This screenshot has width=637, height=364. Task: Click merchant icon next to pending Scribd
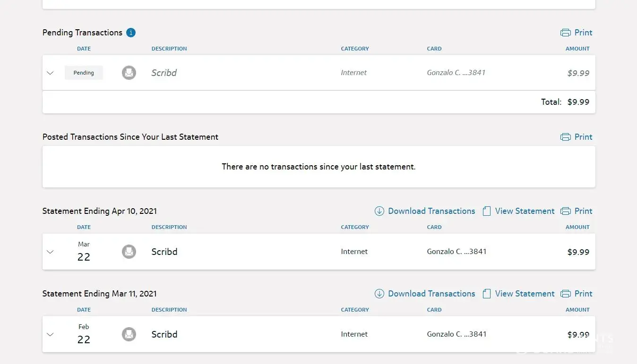coord(129,73)
